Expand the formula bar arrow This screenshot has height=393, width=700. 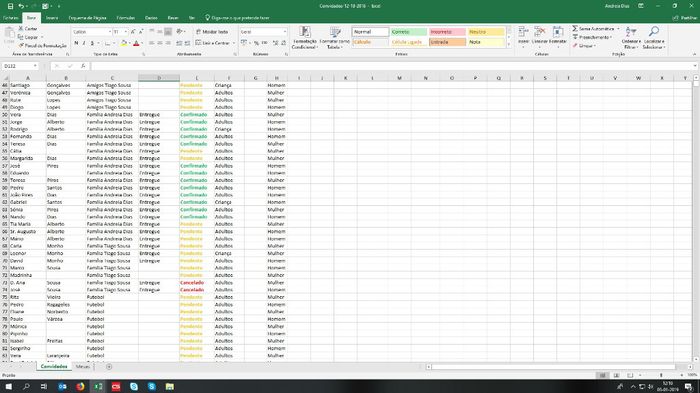coord(695,66)
